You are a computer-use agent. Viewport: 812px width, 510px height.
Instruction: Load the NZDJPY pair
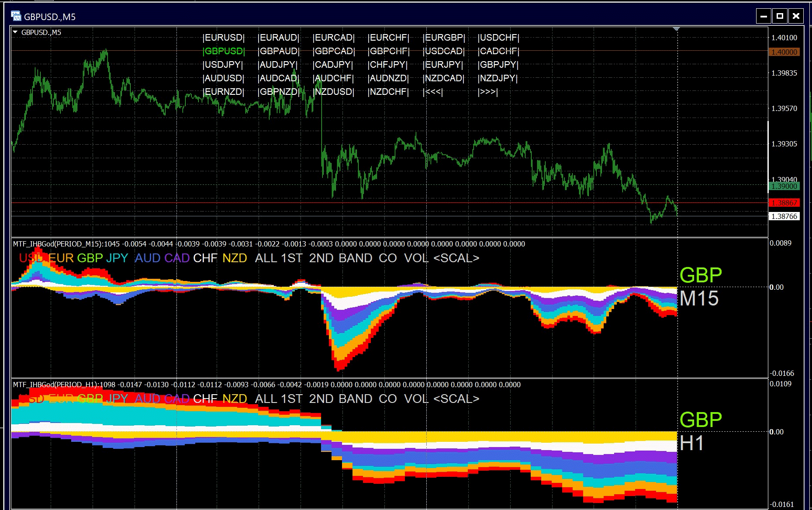click(498, 78)
